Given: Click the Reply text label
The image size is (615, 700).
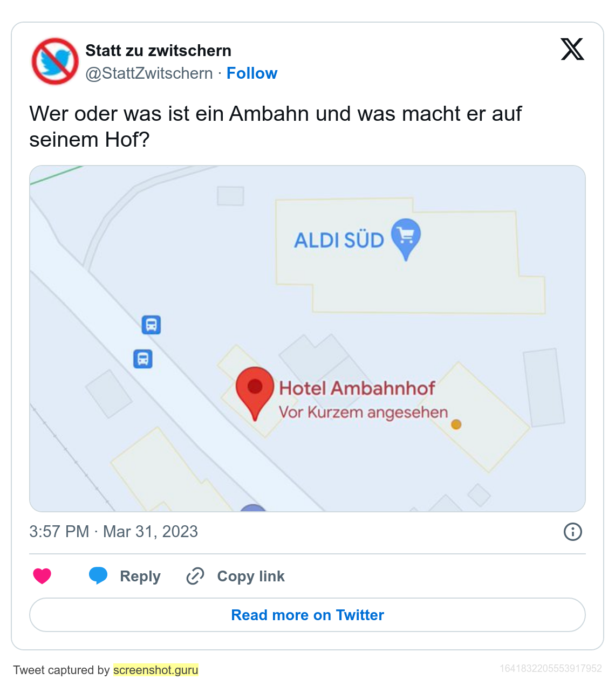Looking at the screenshot, I should [x=140, y=577].
